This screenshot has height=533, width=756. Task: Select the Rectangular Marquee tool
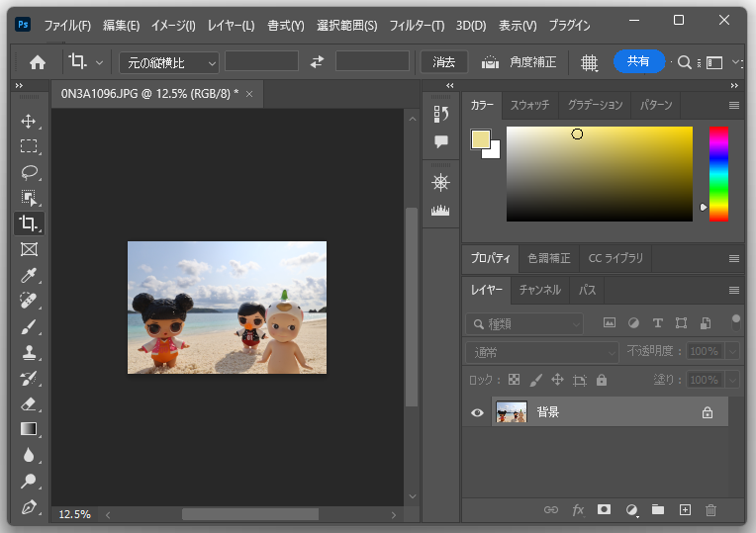29,146
